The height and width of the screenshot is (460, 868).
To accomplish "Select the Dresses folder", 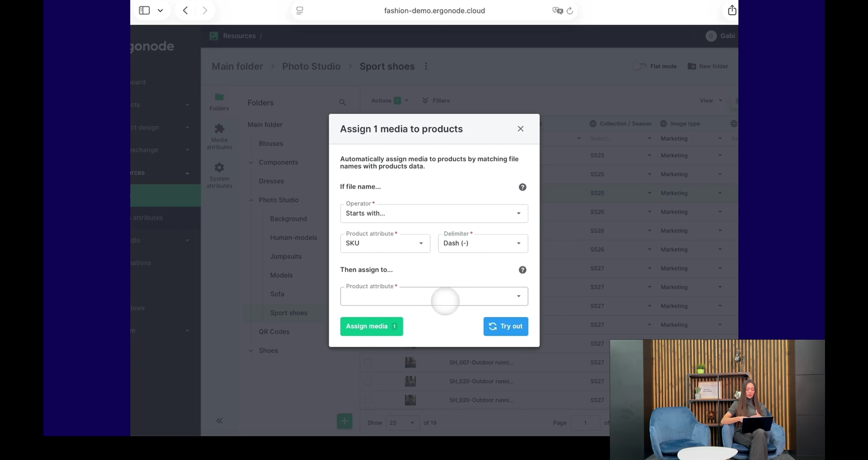I will click(271, 181).
